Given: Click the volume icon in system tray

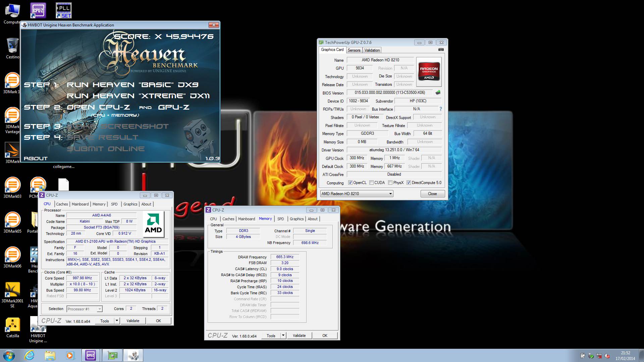Looking at the screenshot, I should (607, 356).
